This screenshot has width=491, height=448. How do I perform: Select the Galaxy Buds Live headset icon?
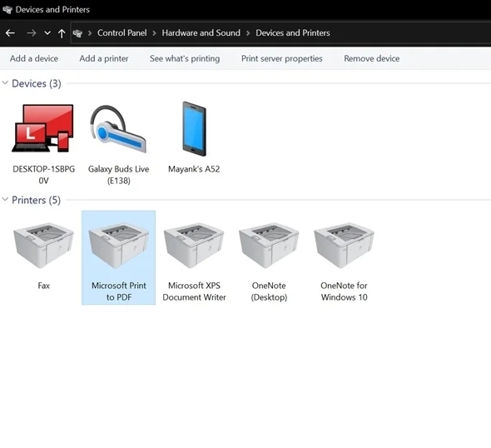[x=118, y=129]
